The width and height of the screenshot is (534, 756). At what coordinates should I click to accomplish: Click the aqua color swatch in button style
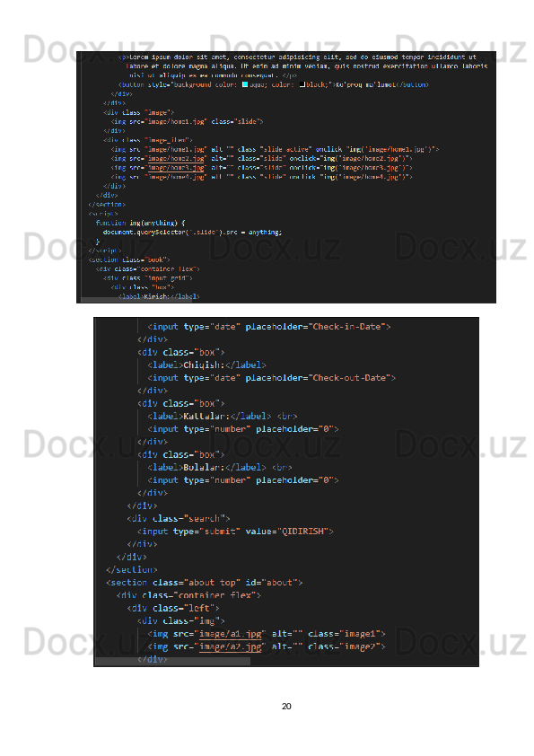pos(245,84)
